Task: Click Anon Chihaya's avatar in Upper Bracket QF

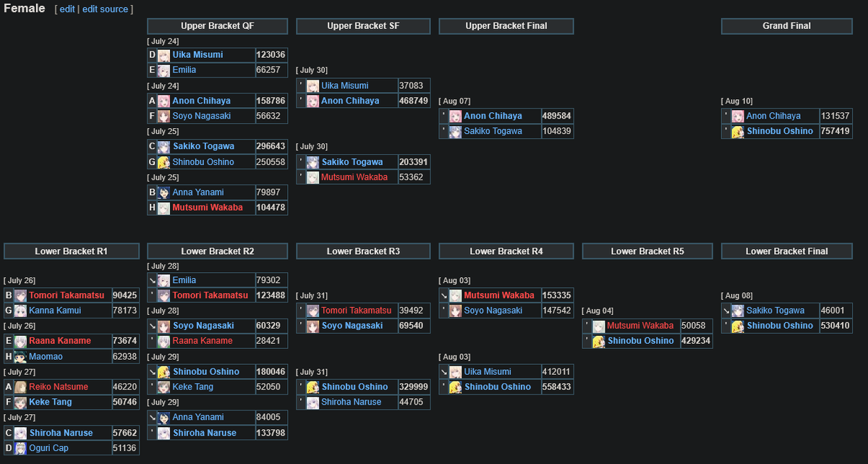Action: point(164,101)
